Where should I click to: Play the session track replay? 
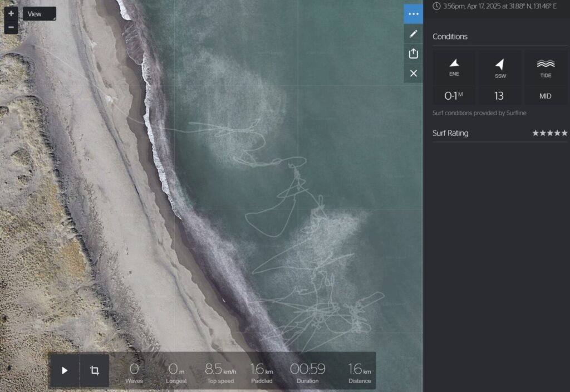pos(65,370)
